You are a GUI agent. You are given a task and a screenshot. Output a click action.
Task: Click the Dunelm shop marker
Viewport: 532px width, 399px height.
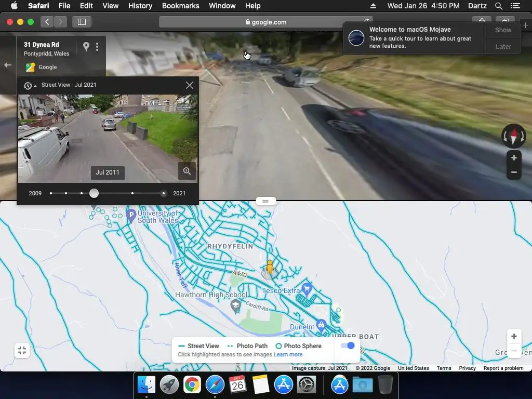321,325
